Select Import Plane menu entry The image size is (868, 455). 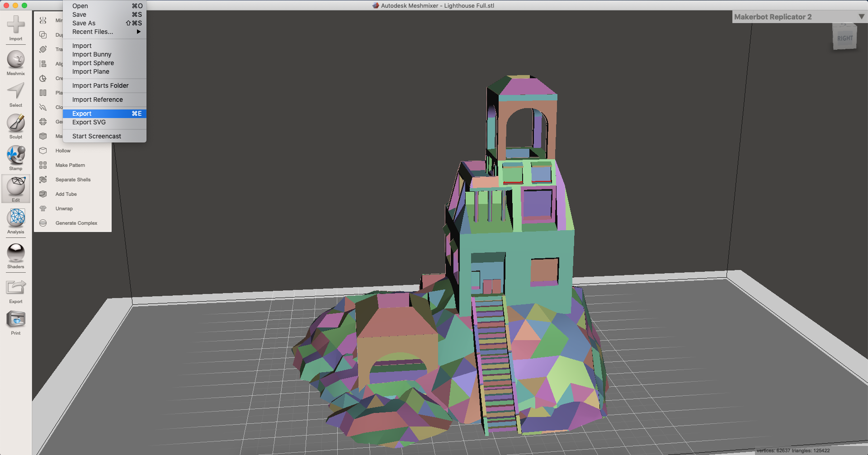point(104,71)
